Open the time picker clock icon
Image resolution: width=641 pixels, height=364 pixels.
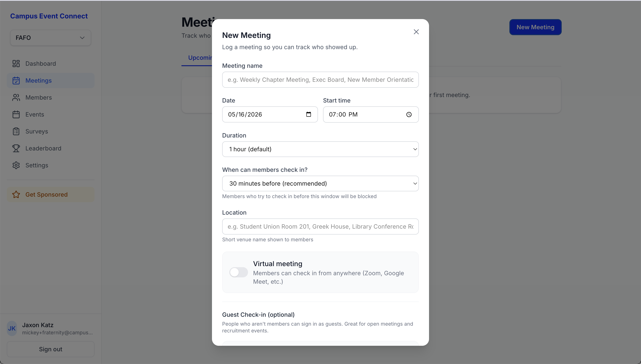(x=409, y=114)
